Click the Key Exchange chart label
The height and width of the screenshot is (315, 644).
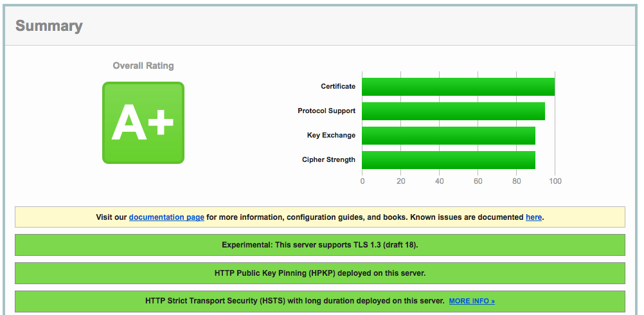[x=331, y=136]
